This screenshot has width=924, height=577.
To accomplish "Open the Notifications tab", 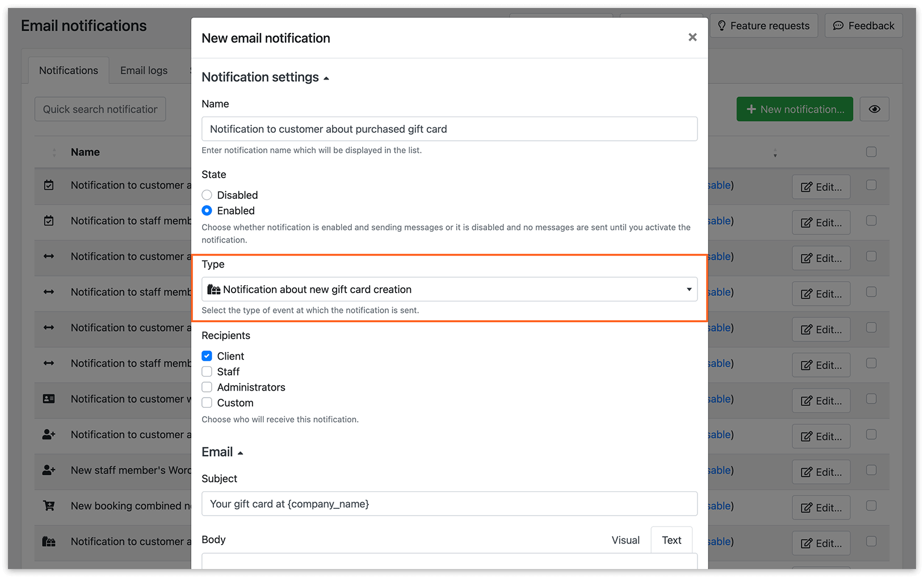I will point(69,70).
